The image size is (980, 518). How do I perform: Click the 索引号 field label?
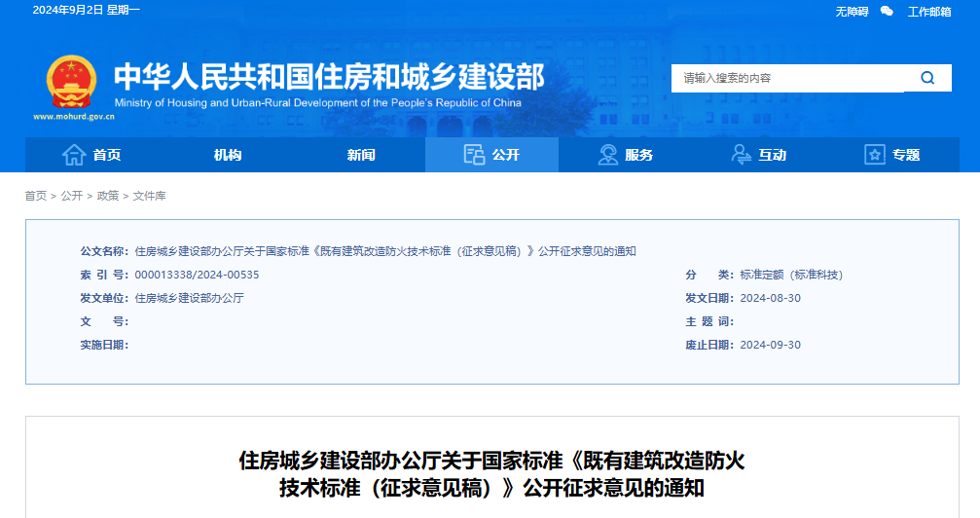click(104, 275)
